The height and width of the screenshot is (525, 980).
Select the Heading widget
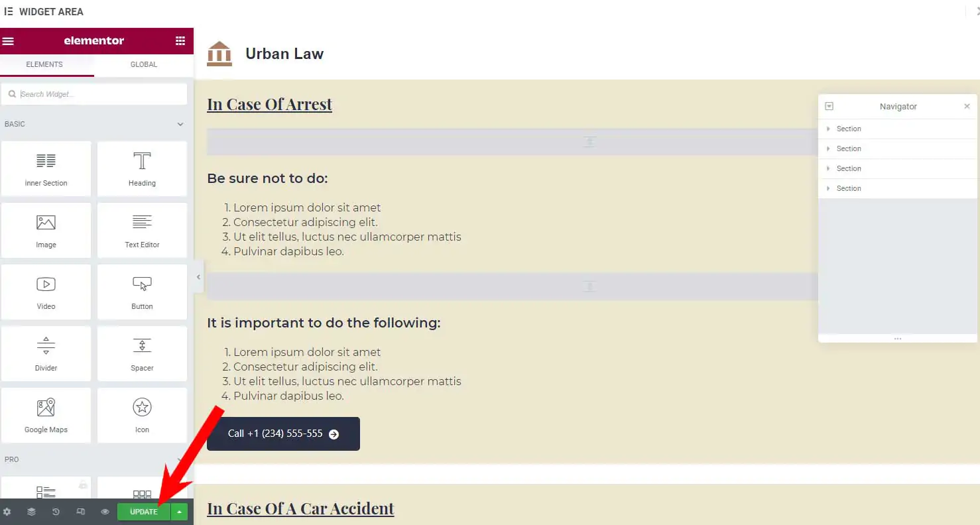pyautogui.click(x=142, y=168)
